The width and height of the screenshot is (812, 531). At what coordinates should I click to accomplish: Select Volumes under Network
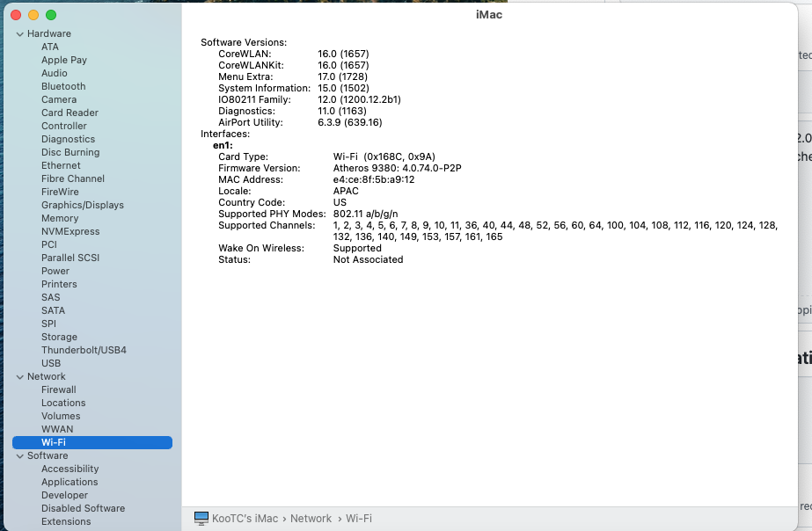(61, 416)
